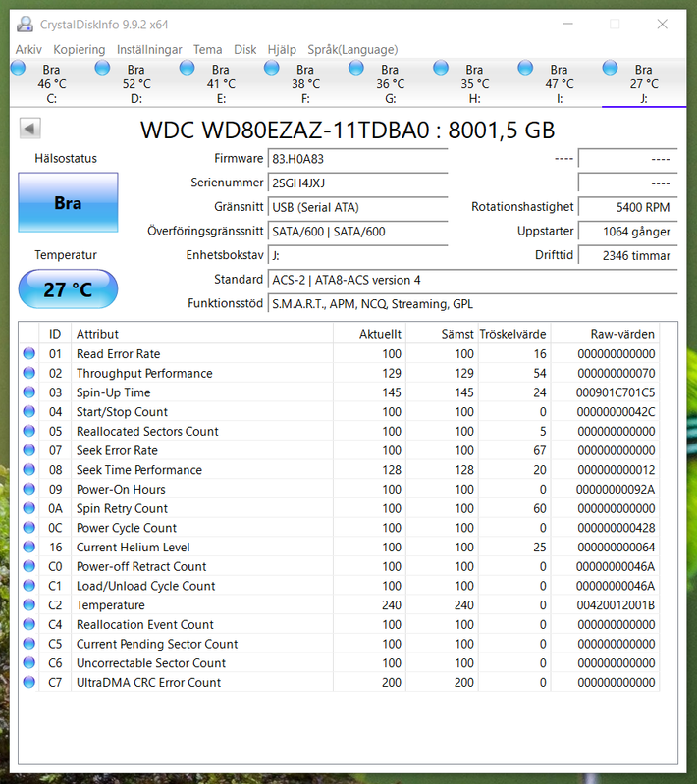Click the Raw-värden column header
Image resolution: width=697 pixels, height=784 pixels.
point(605,334)
